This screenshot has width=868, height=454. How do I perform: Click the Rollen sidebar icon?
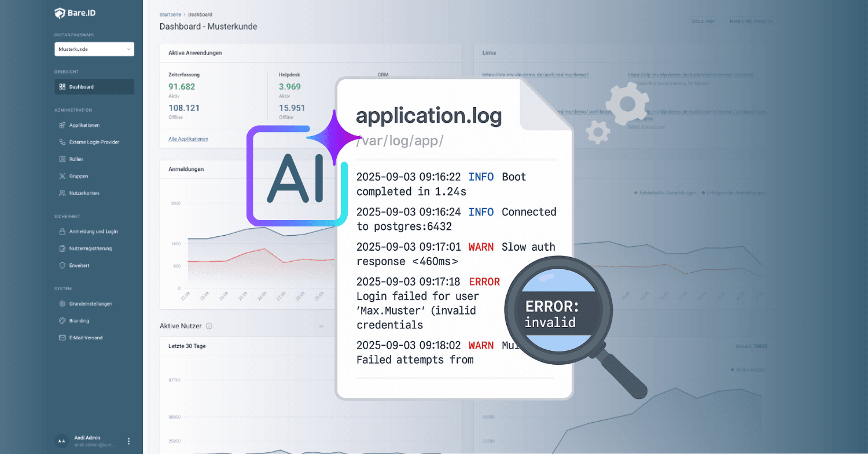click(62, 159)
